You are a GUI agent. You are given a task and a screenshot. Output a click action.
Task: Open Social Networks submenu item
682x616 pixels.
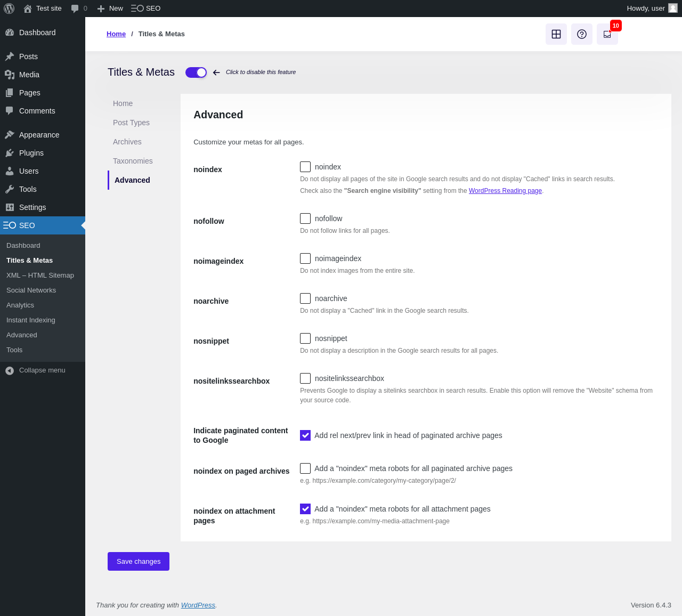pyautogui.click(x=31, y=290)
